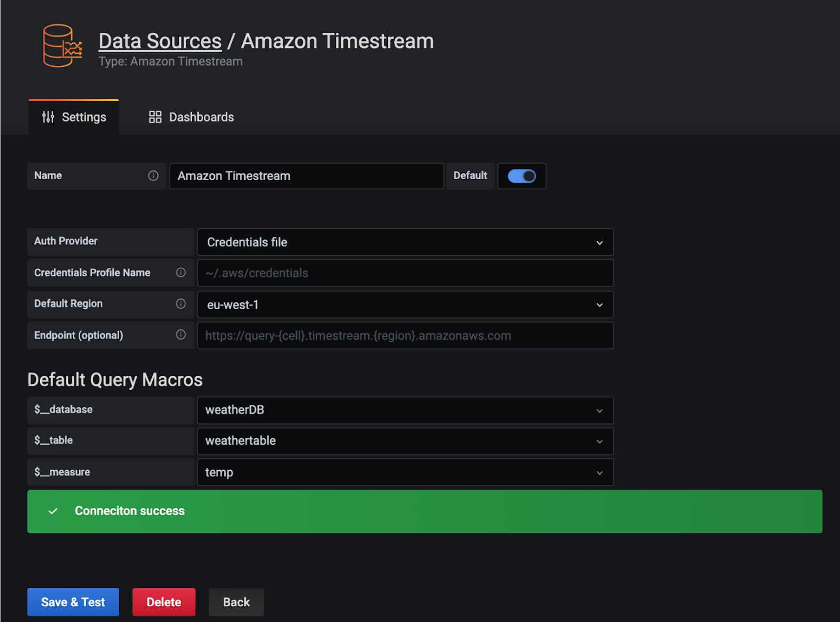Click the Save & Test button
The width and height of the screenshot is (840, 622).
[x=73, y=602]
